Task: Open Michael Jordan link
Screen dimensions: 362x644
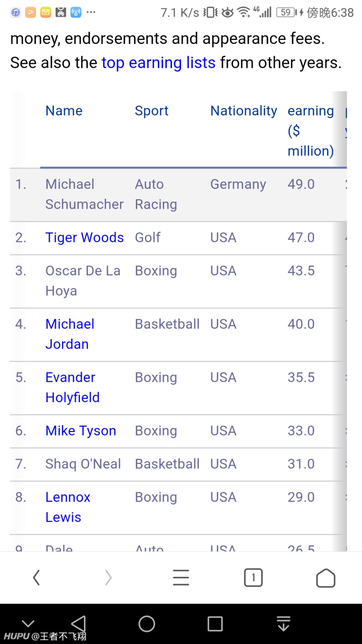Action: click(x=70, y=334)
